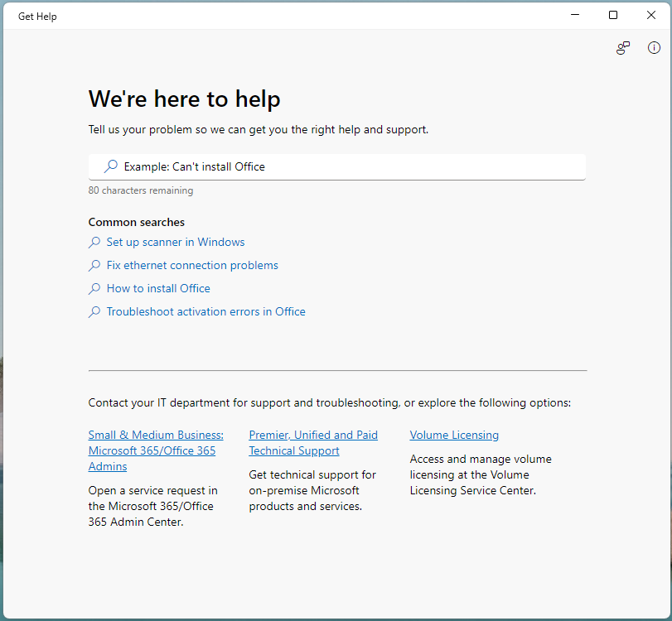
Task: Open the Fix ethernet connection problems search
Action: (192, 265)
